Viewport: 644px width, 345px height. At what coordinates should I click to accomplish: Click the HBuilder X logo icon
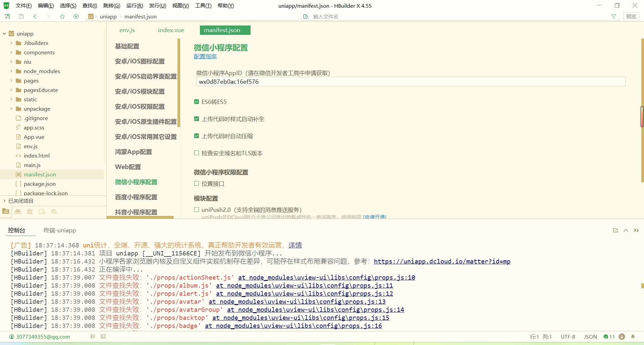[6, 5]
